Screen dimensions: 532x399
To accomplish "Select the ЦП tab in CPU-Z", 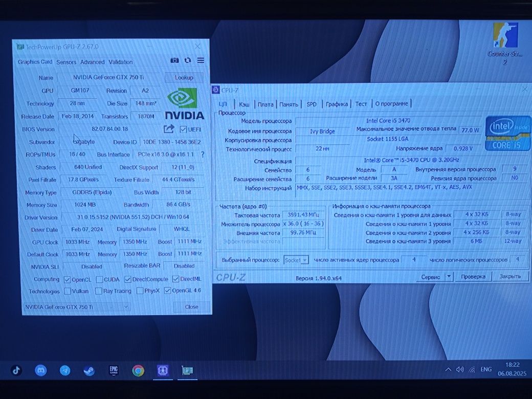I will pyautogui.click(x=223, y=104).
